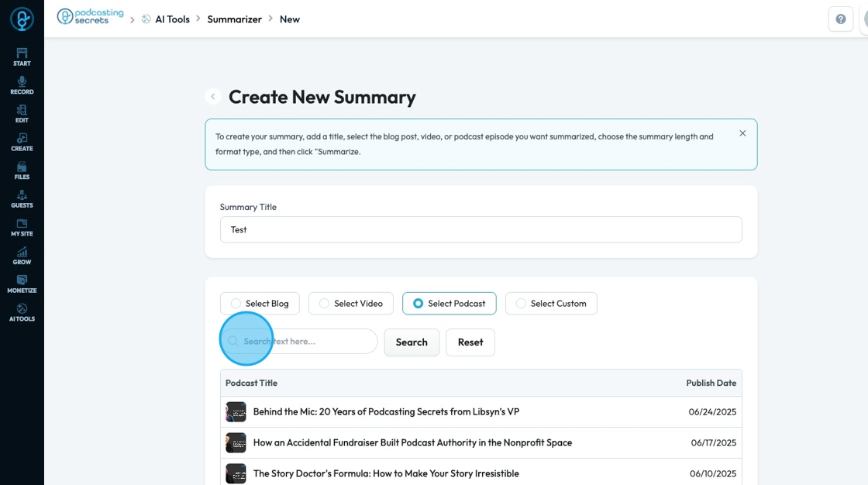Go to the Edit section
This screenshot has width=868, height=485.
22,114
